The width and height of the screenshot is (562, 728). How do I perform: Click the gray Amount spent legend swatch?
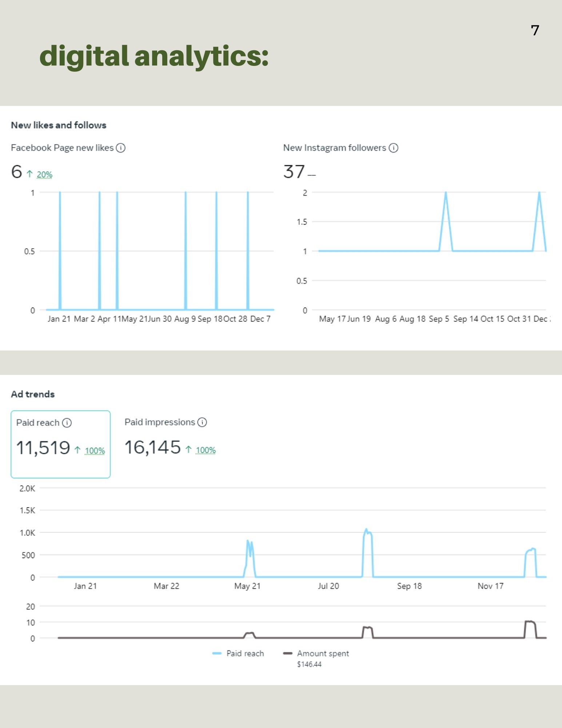point(288,653)
